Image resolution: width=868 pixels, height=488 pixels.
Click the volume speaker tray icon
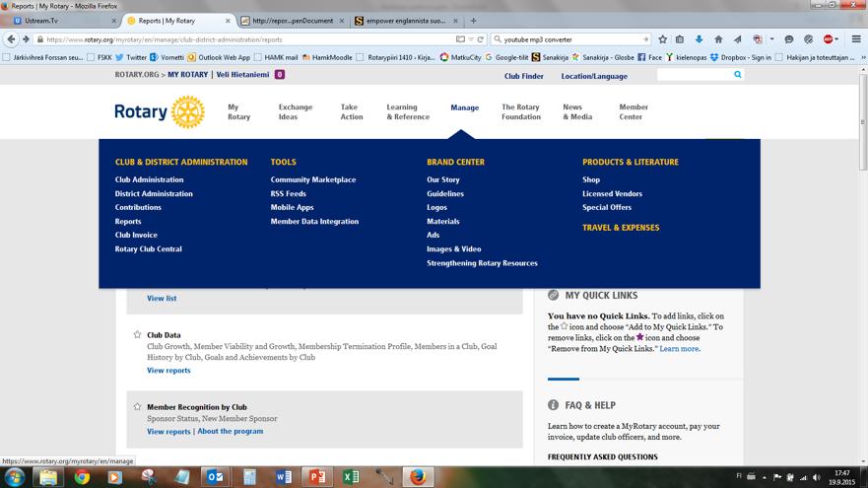click(816, 477)
